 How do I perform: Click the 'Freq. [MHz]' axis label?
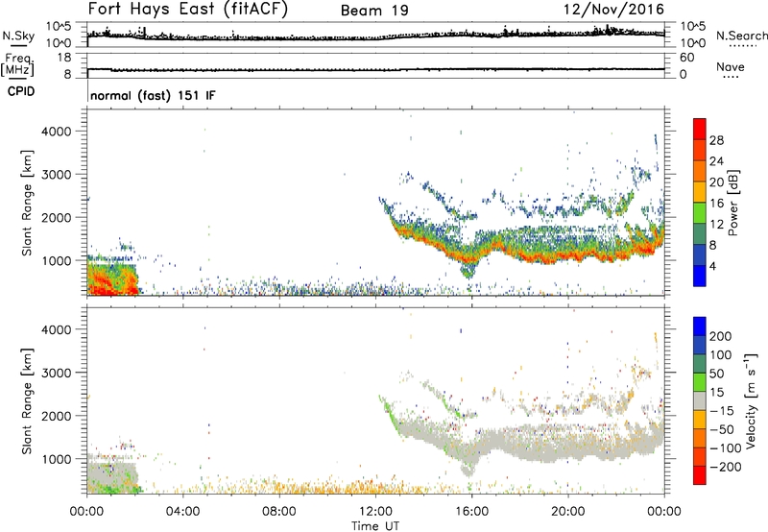18,64
